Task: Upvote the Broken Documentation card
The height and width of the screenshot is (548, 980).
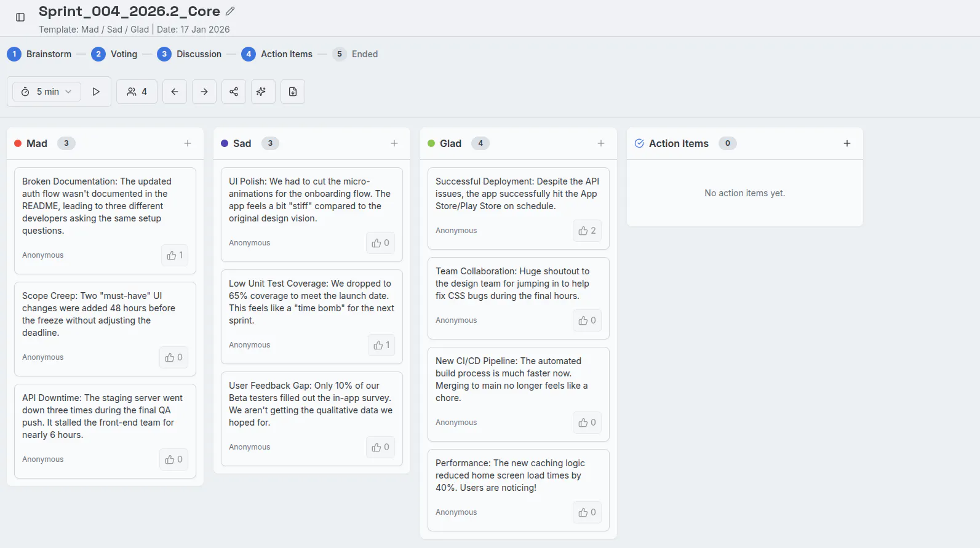Action: 175,255
